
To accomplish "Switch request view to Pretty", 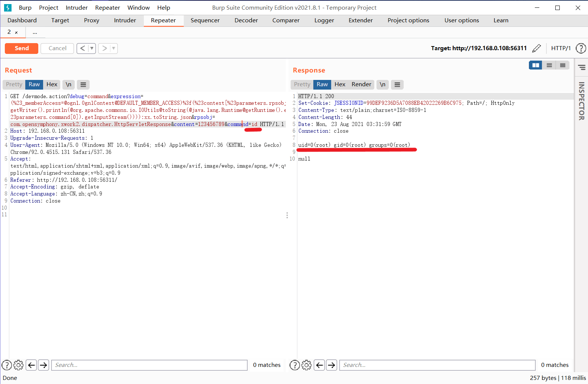I will click(14, 85).
